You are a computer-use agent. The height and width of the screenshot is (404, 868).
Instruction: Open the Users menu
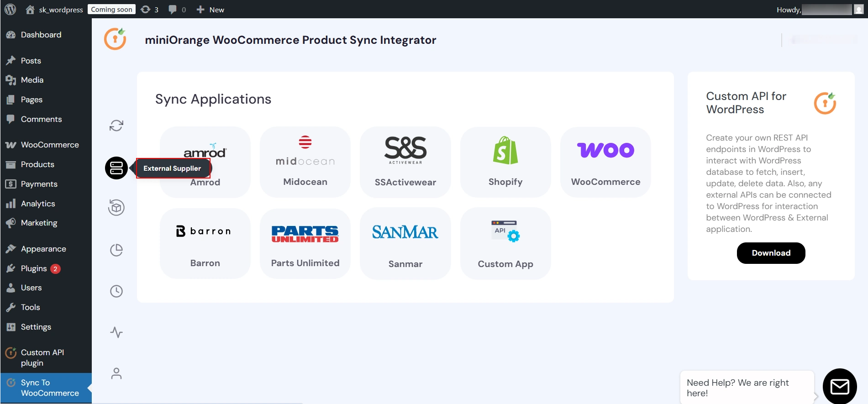(46, 288)
